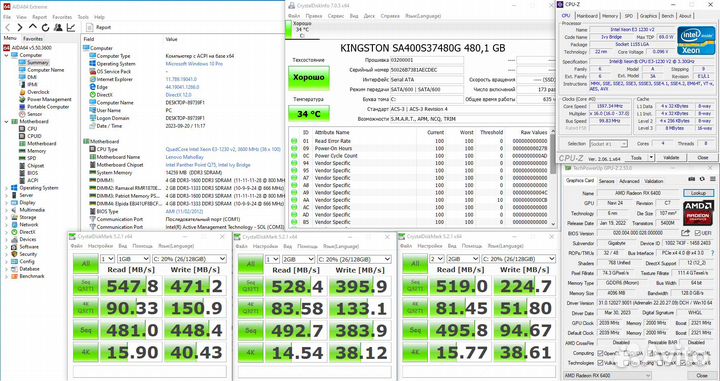This screenshot has height=381, width=720.
Task: Expand the Operating System tree node
Action: pos(6,188)
